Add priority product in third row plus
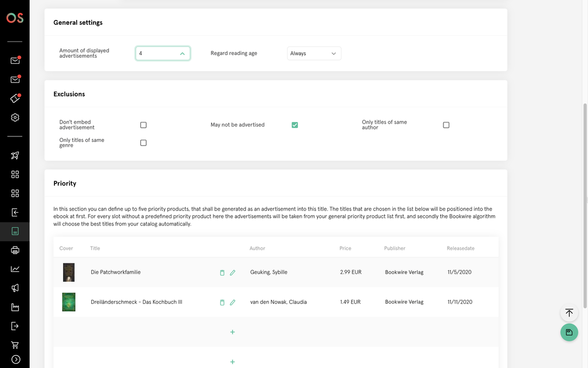This screenshot has width=588, height=368. pyautogui.click(x=233, y=332)
